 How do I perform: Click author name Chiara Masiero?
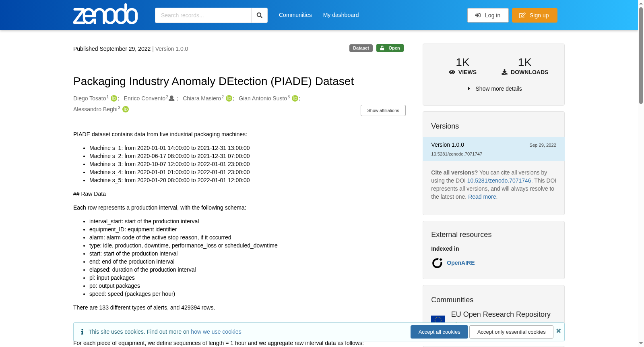click(x=202, y=98)
